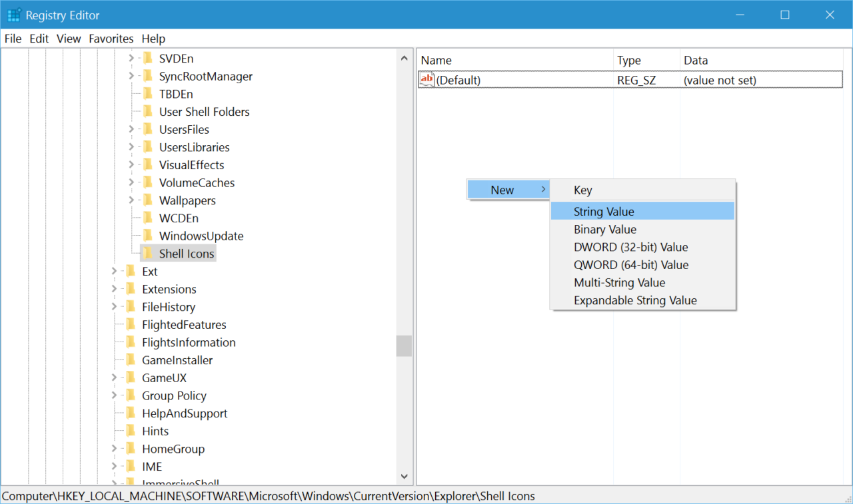Viewport: 853px width, 504px height.
Task: Create a new String Value
Action: point(604,211)
